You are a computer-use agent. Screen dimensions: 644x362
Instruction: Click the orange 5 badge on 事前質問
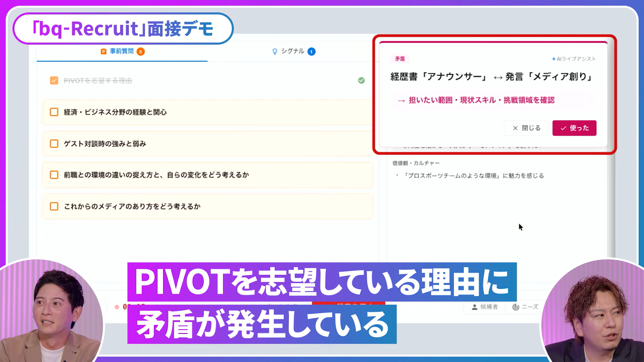141,52
